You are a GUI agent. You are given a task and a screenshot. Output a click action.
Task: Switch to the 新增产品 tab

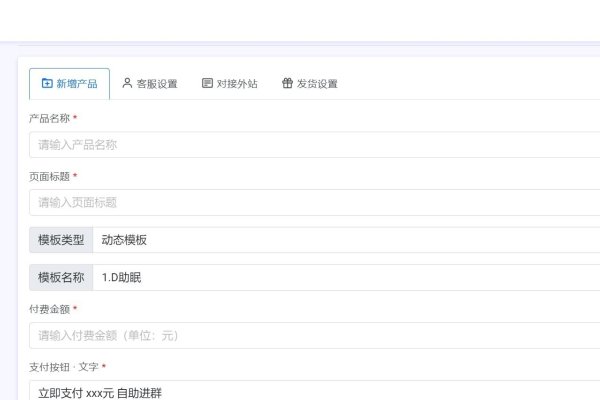pyautogui.click(x=69, y=84)
